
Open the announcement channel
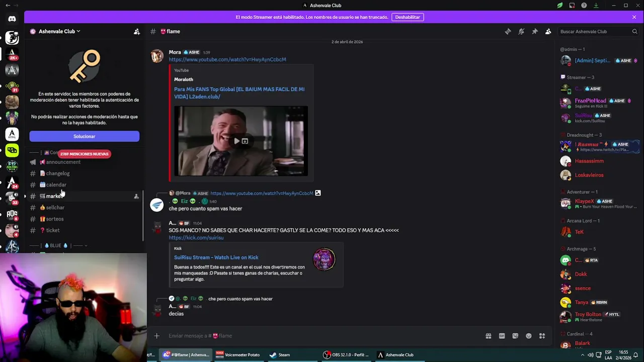coord(84,162)
